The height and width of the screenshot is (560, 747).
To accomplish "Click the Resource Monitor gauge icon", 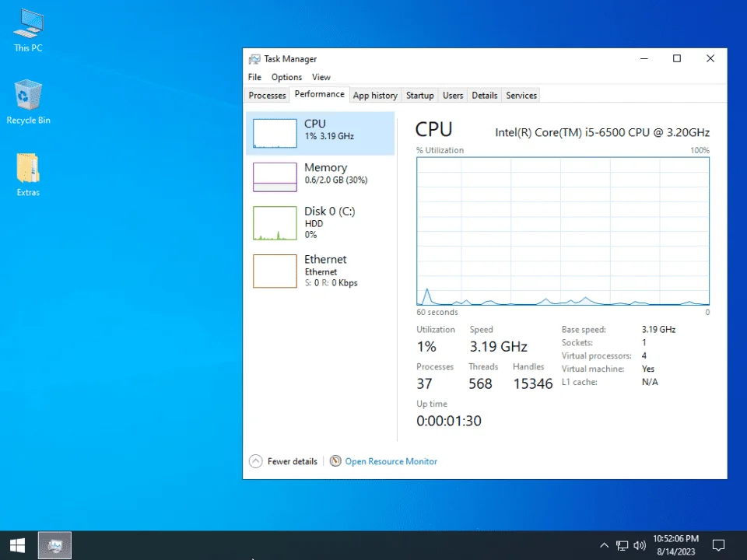I will 335,461.
